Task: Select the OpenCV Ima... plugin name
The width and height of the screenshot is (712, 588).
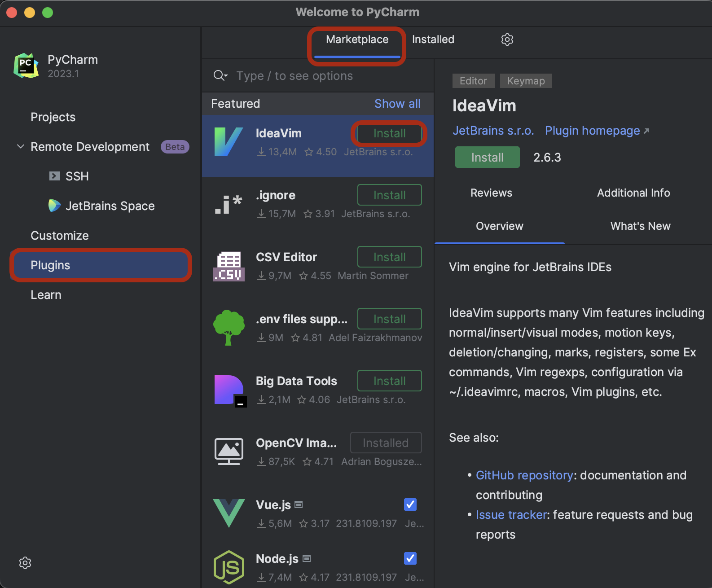Action: pos(296,443)
